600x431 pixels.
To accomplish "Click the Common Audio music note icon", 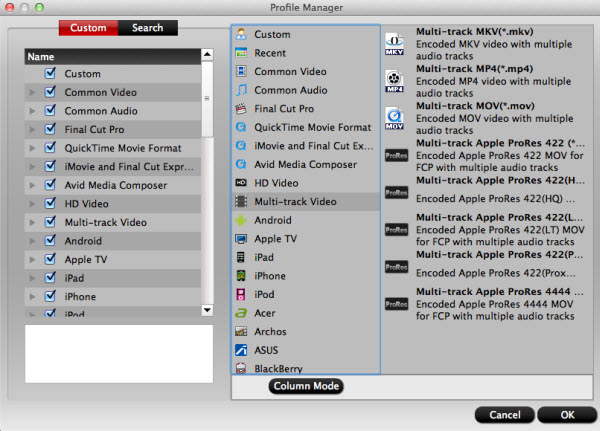I will [241, 90].
